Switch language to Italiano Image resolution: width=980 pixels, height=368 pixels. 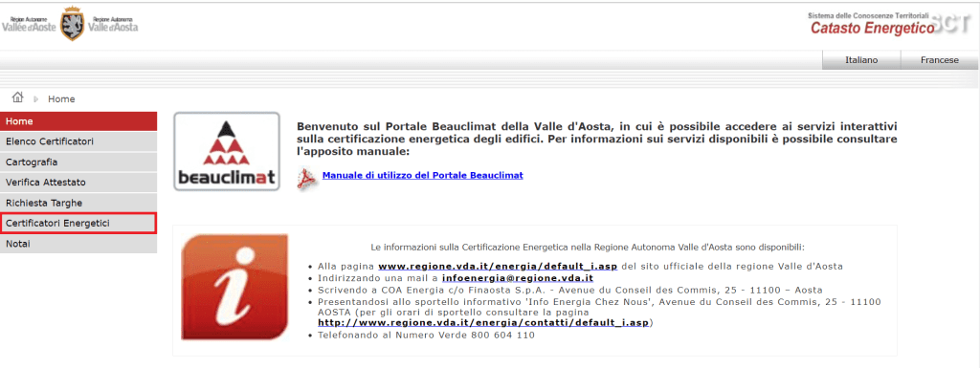[x=861, y=60]
